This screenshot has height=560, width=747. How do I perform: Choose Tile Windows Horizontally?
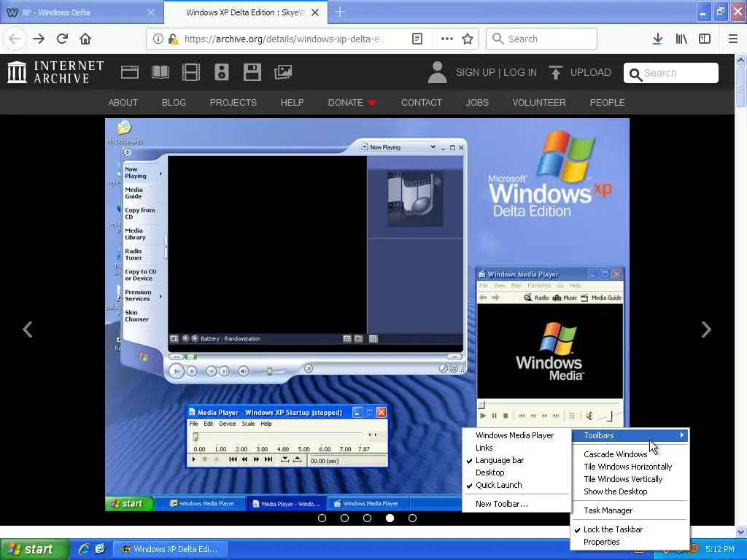tap(630, 467)
